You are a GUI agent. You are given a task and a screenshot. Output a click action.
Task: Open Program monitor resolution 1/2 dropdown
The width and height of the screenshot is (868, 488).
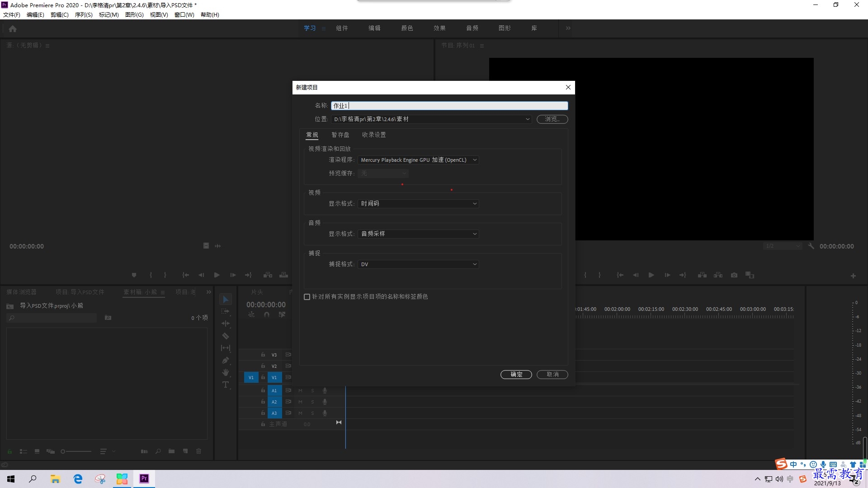[x=782, y=246]
